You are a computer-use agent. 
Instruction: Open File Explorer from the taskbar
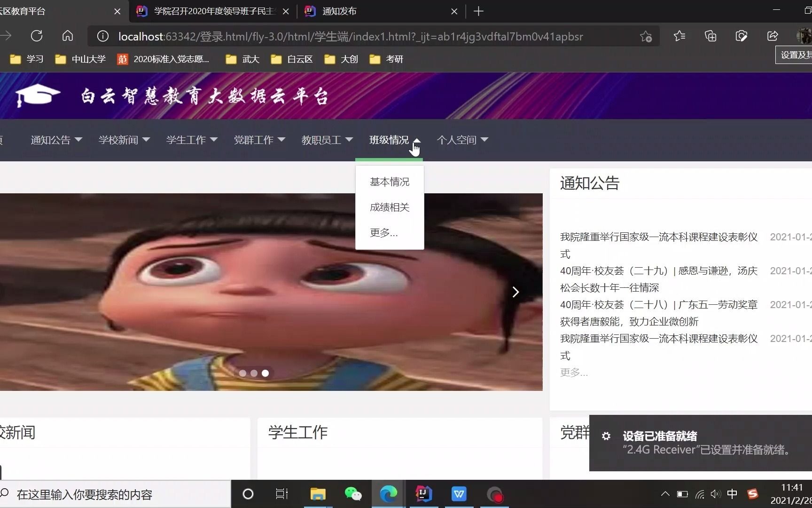pos(318,494)
